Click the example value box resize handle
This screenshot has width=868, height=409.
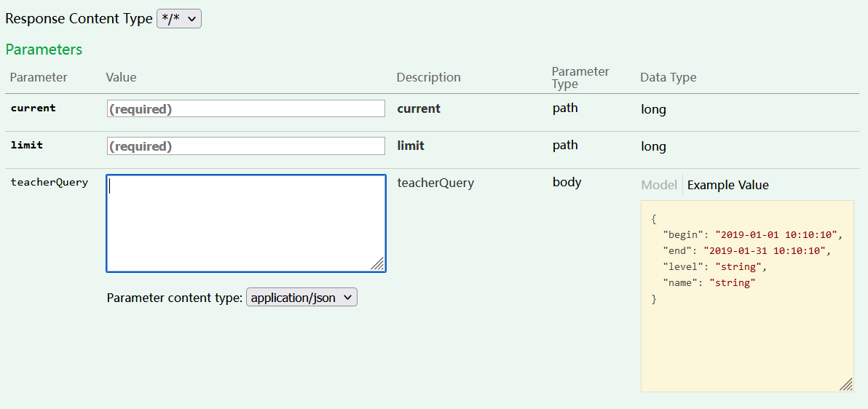[846, 384]
